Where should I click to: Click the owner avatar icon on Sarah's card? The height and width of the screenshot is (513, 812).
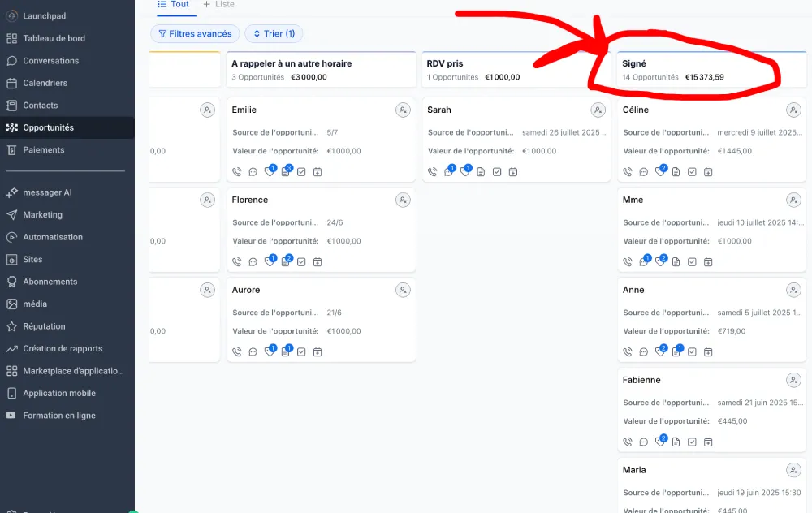tap(598, 110)
